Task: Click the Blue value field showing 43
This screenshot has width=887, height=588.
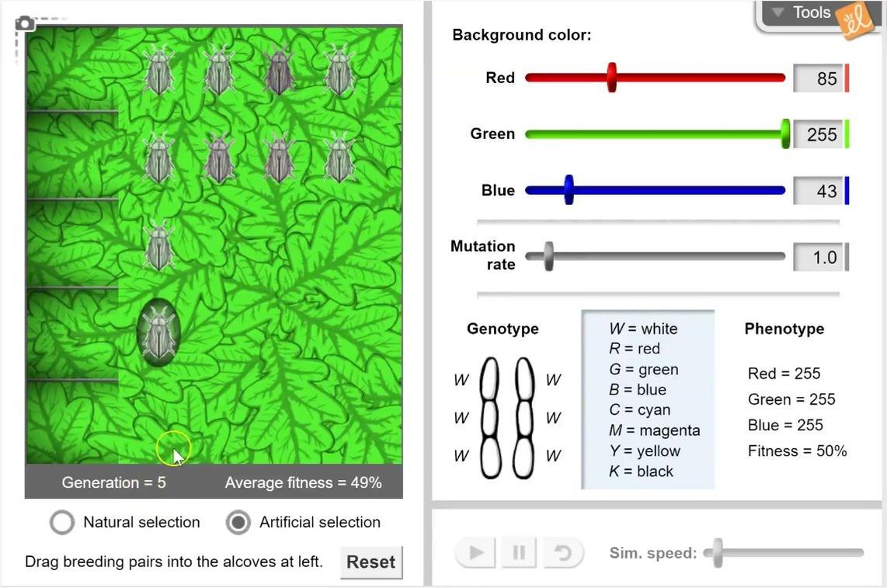Action: 819,191
